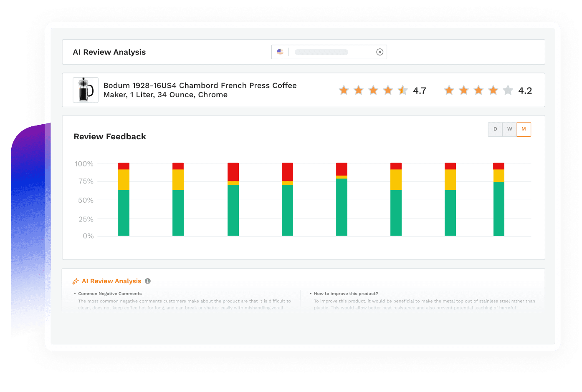
Task: Open the French Press product thumbnail
Action: 86,90
